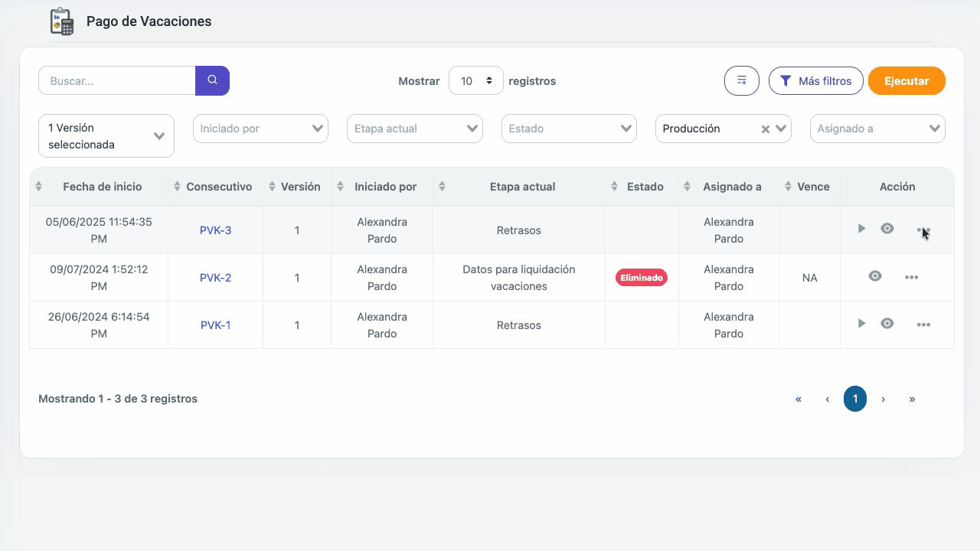Sort by Etapa actual column arrows
The image size is (980, 551).
click(441, 187)
